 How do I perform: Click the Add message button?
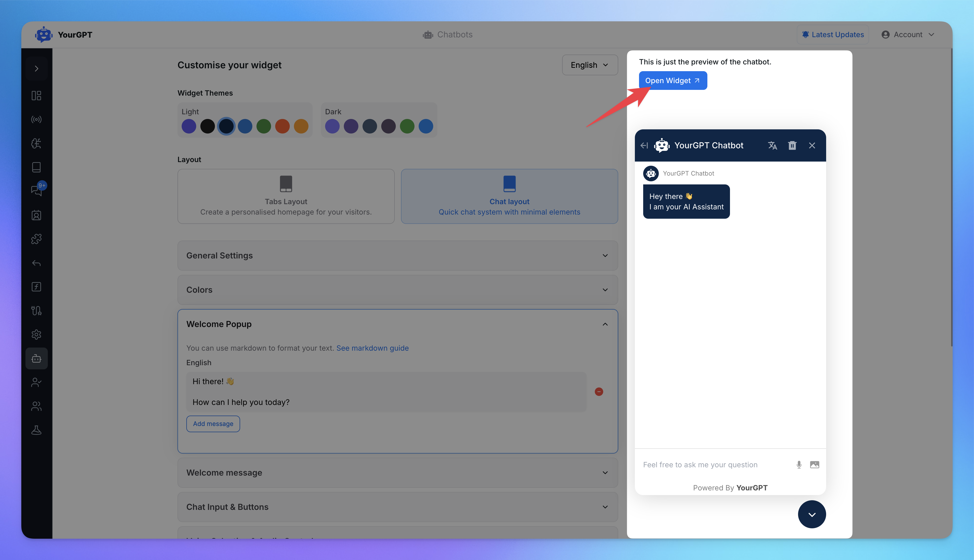pyautogui.click(x=213, y=424)
